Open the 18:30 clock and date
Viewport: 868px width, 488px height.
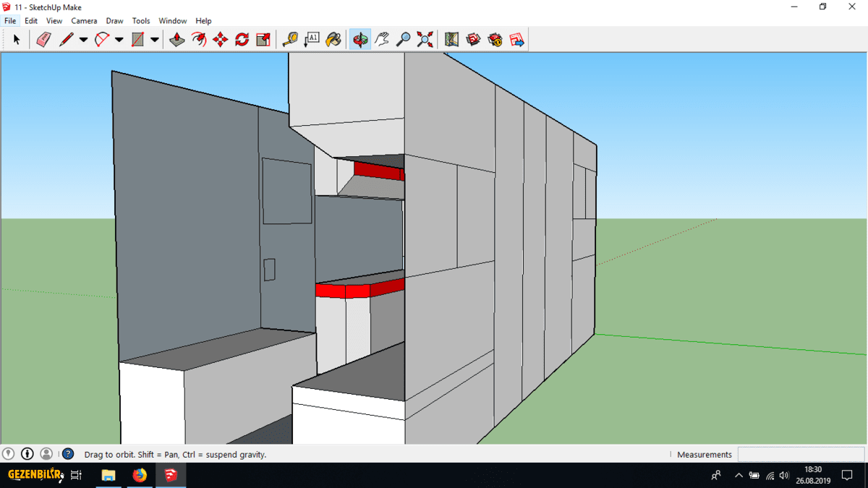point(813,475)
